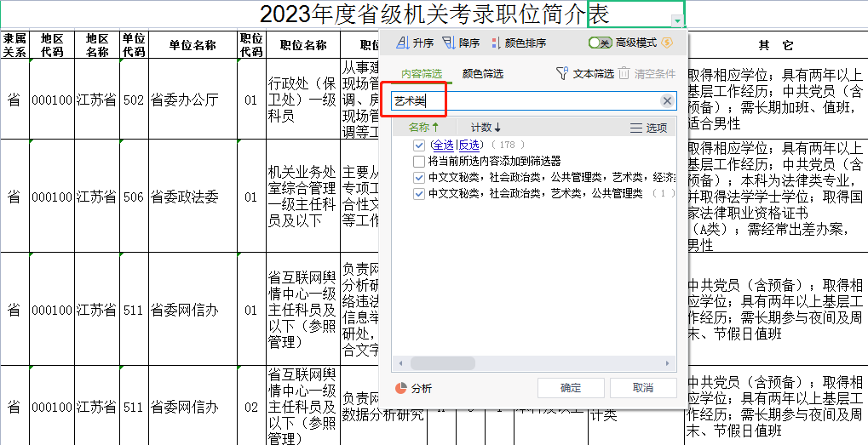Uncheck the entry ending with 经济
This screenshot has height=445, width=868.
coord(418,178)
